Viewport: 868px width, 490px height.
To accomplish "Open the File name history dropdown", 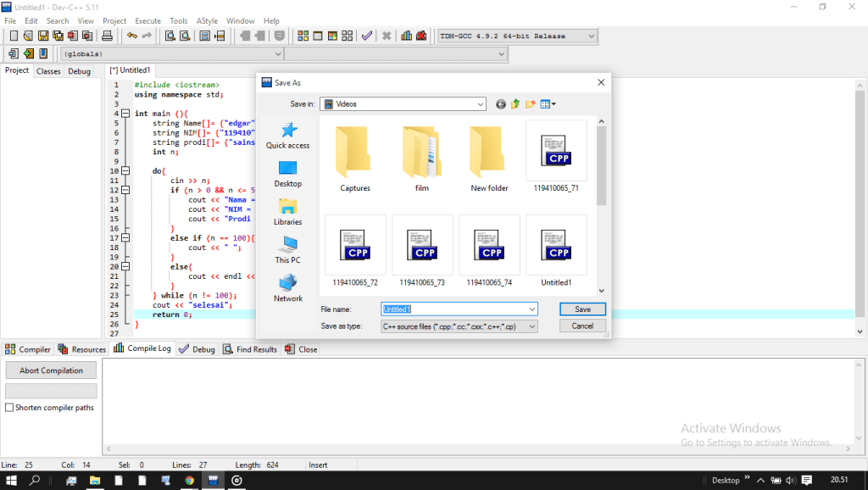I will pyautogui.click(x=531, y=309).
